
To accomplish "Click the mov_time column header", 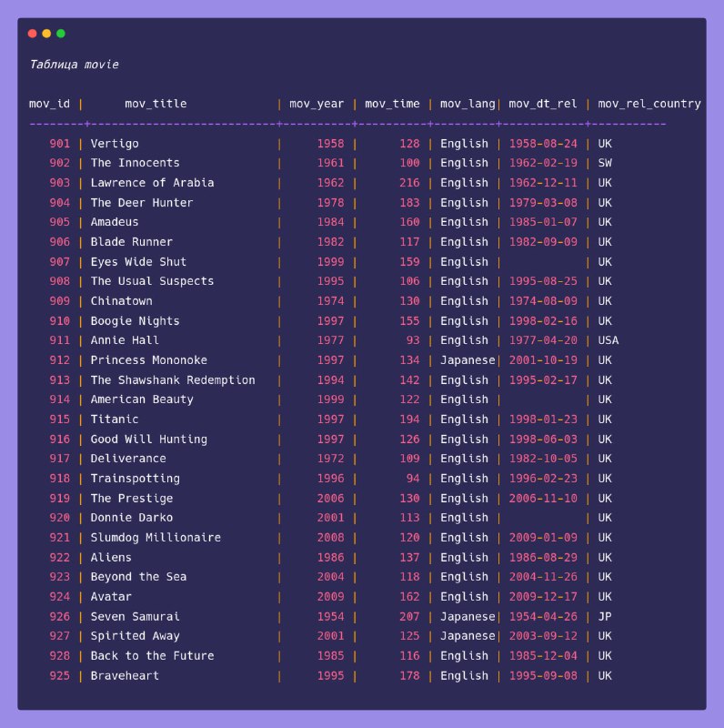I will coord(392,104).
